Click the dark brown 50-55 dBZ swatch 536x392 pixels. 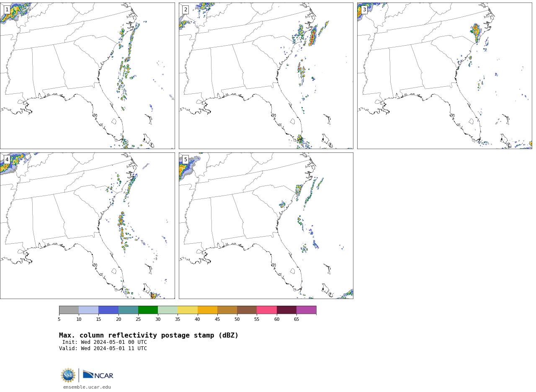coord(247,310)
